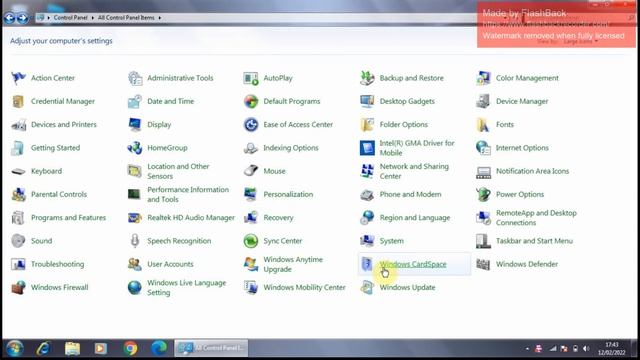
Task: Click the Internet Options globe icon
Action: click(483, 148)
